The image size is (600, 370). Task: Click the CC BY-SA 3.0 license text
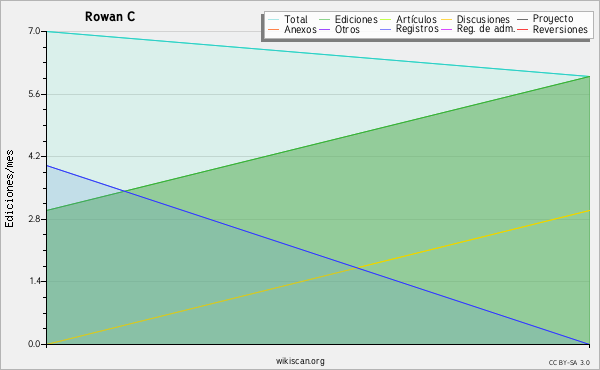click(569, 362)
